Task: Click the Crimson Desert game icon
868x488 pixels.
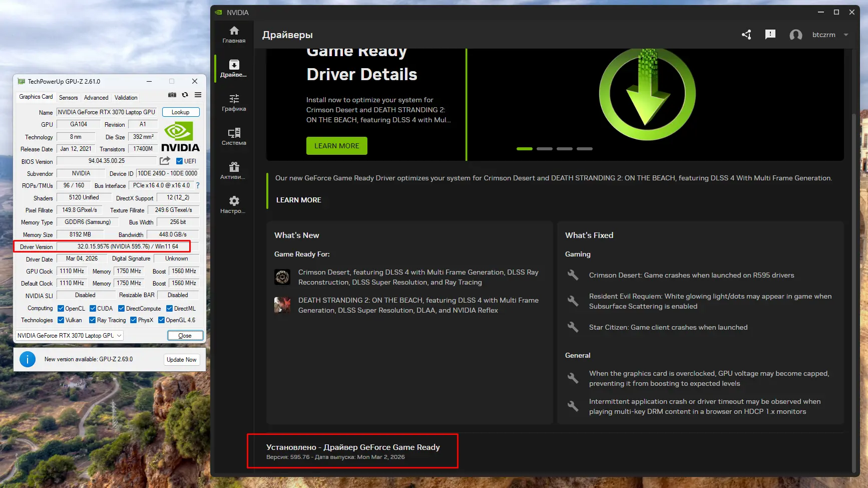Action: pos(282,277)
